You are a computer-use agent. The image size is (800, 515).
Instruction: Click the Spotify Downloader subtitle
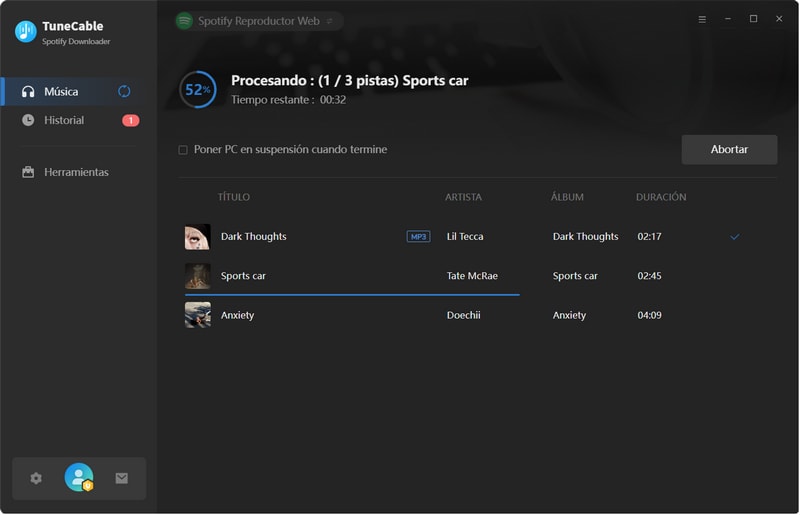(76, 41)
